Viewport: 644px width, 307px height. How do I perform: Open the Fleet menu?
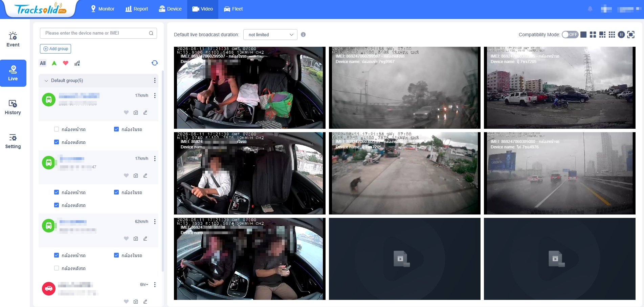[234, 9]
